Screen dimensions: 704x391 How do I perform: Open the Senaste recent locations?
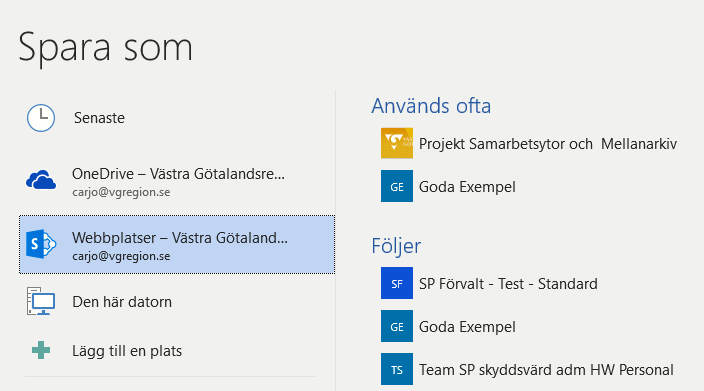point(177,118)
